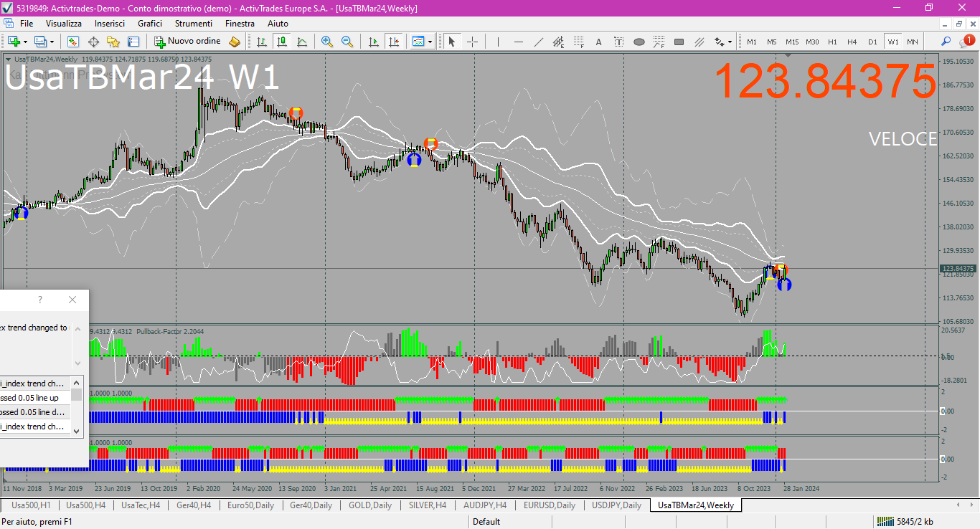The height and width of the screenshot is (529, 980).
Task: Click the Nuovo ordine button
Action: coord(188,42)
